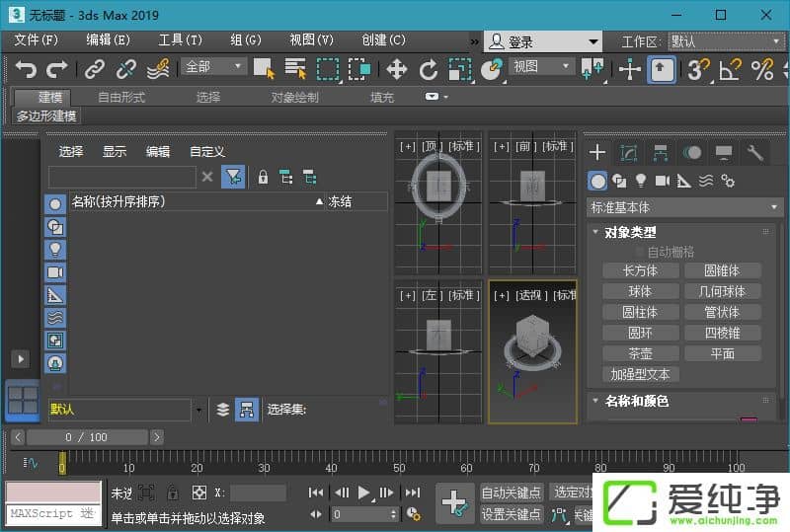Toggle the 3D Snaps button
The image size is (790, 532).
point(699,69)
